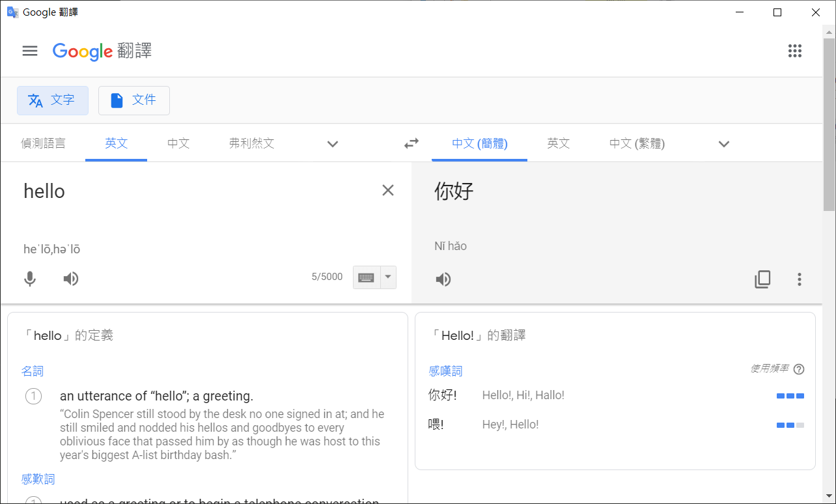Open the input tools dropdown arrow

[x=388, y=277]
